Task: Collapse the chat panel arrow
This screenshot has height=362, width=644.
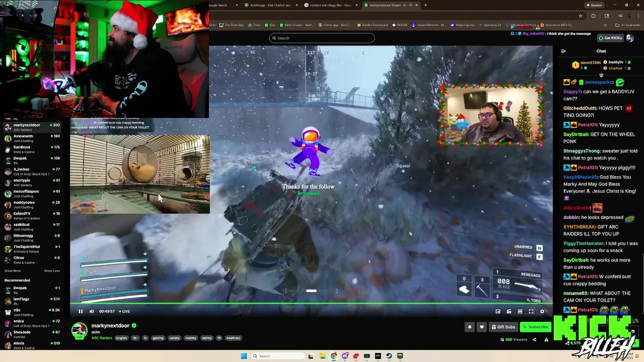Action: (x=563, y=51)
